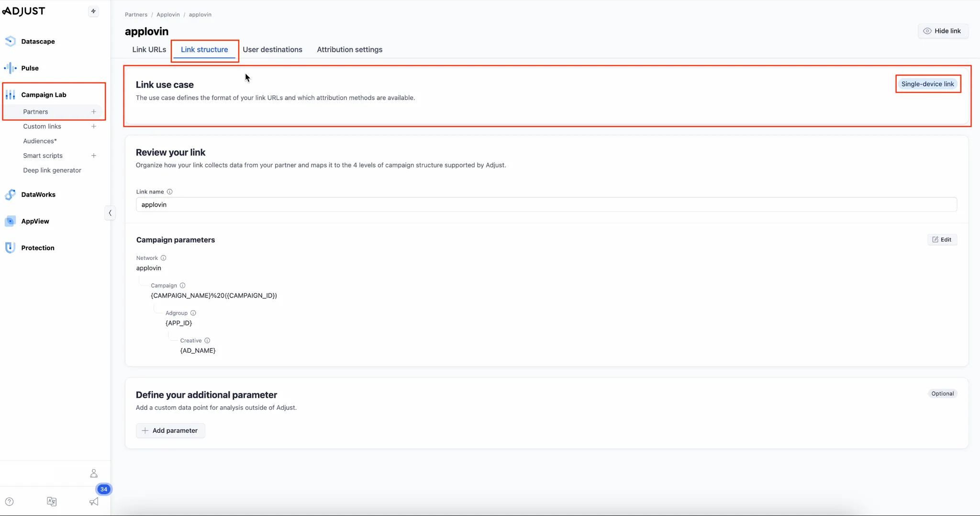
Task: Go to Partners in the breadcrumb
Action: pyautogui.click(x=136, y=14)
